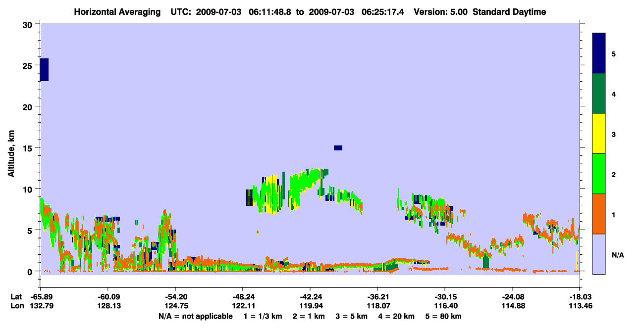Click the y-axis tick label 20

click(28, 107)
